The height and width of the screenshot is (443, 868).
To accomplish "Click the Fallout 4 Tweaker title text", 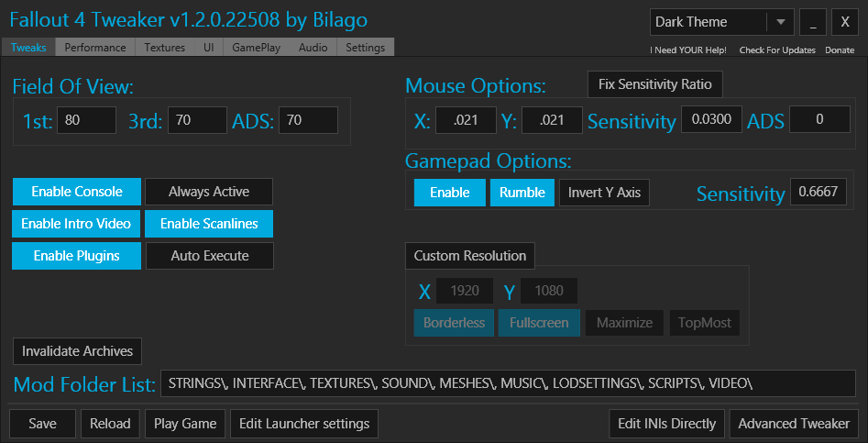I will point(189,20).
